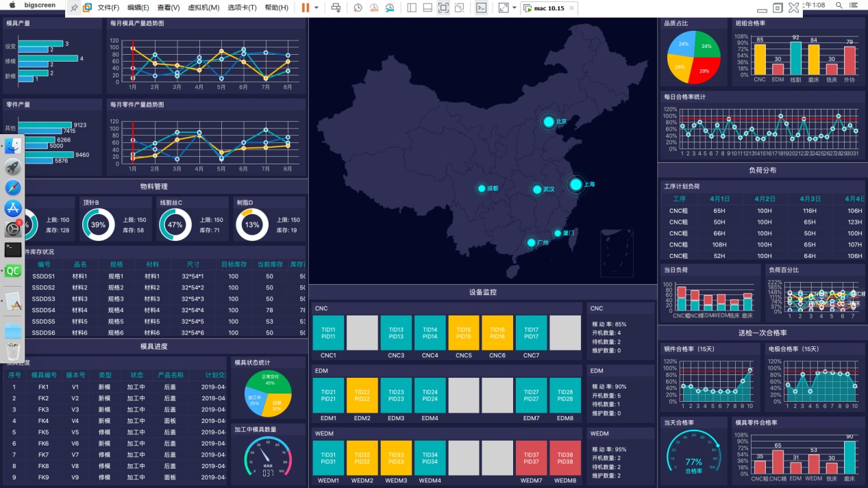Toggle the unity mode toolbar icon
This screenshot has height=488, width=868.
[460, 8]
